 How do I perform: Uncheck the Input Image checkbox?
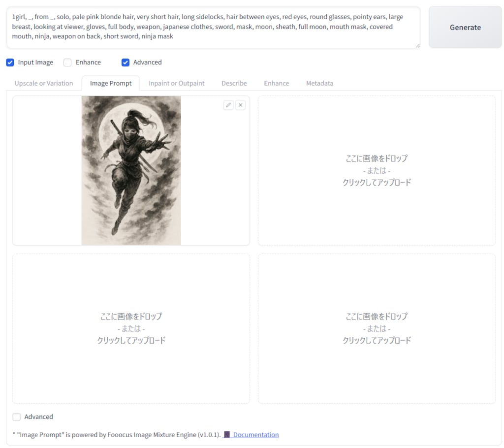click(x=10, y=63)
